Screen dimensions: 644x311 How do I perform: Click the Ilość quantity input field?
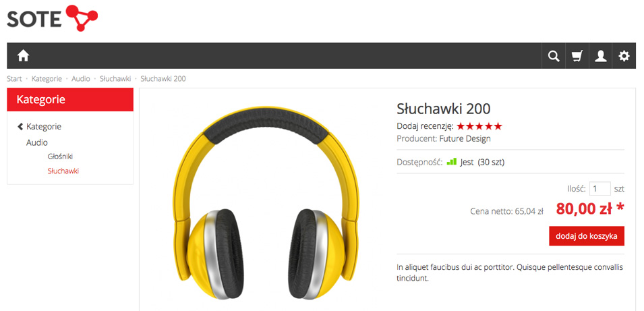coord(599,189)
